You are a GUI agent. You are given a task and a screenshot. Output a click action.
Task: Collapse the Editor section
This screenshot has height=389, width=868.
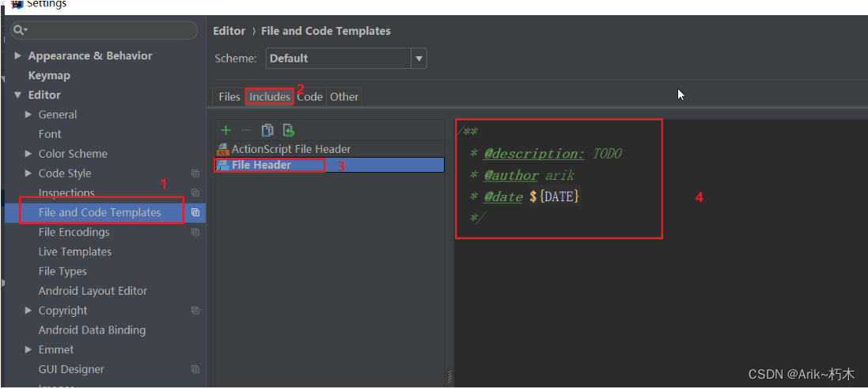coord(17,95)
